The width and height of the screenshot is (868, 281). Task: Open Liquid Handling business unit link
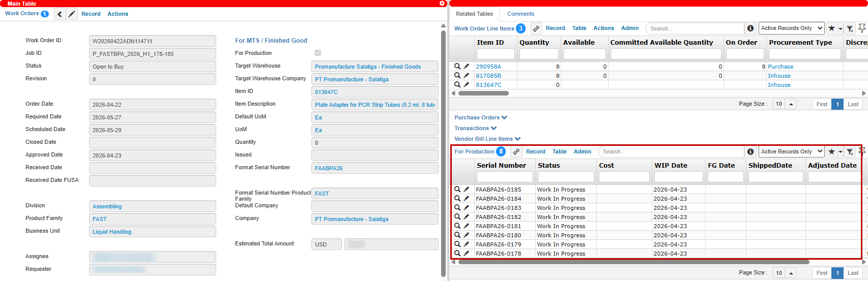pos(112,232)
